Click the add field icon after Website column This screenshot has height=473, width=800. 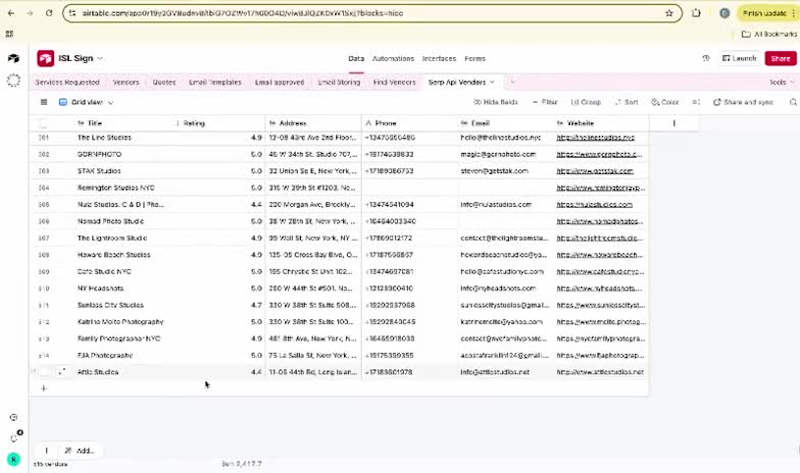click(x=674, y=123)
